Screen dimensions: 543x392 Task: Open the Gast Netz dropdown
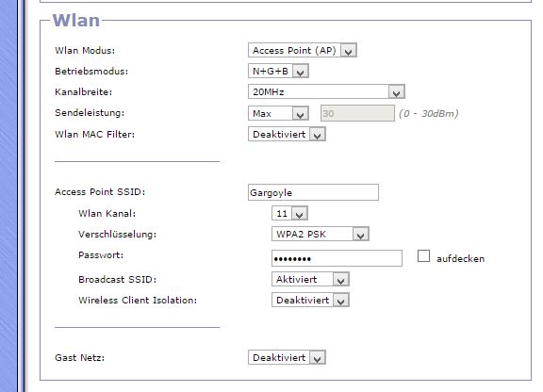pos(287,358)
